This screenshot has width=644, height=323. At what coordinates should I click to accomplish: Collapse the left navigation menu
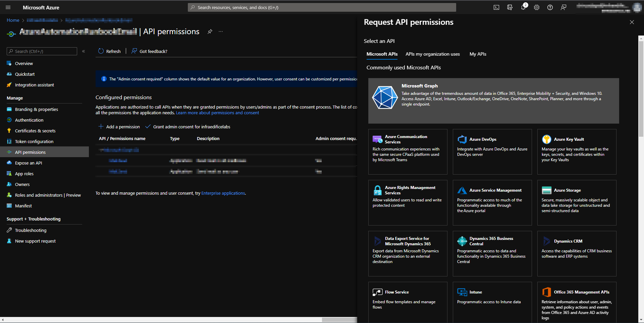84,51
